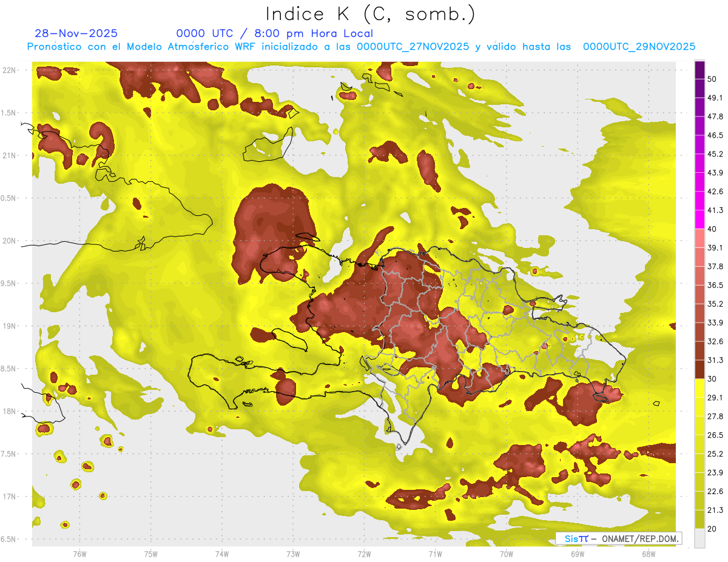Click the "50" color scale label
Screen dimensions: 728x562
coord(713,79)
